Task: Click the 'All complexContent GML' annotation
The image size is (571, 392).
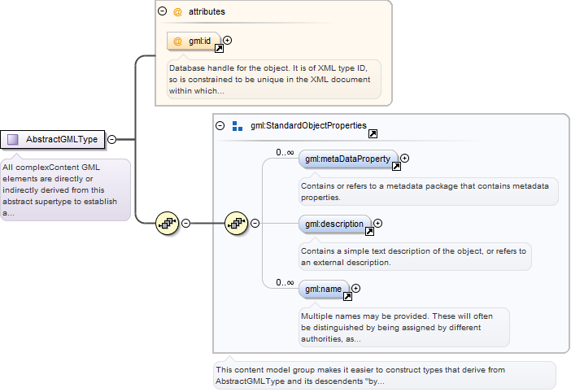Action: tap(66, 190)
